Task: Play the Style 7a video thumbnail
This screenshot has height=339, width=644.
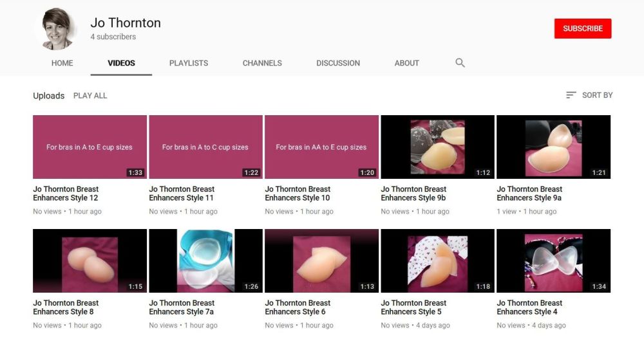Action: coord(205,261)
